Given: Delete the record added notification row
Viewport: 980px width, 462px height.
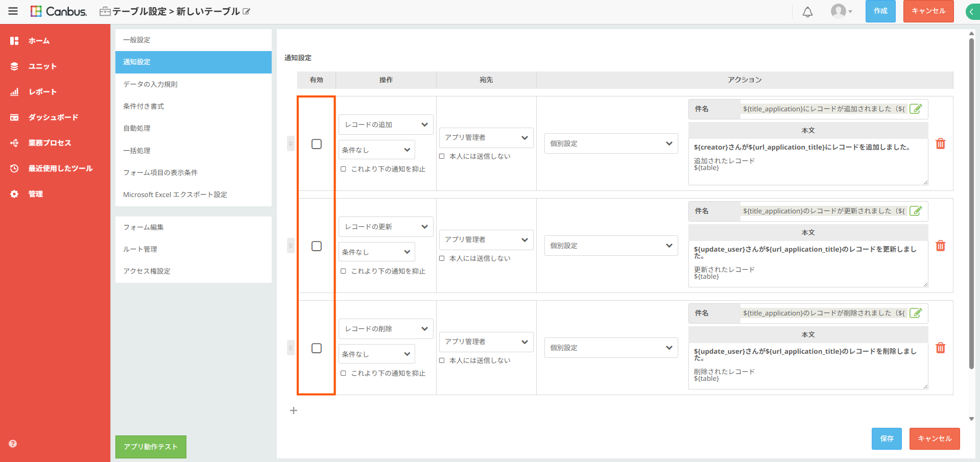Looking at the screenshot, I should (x=940, y=143).
